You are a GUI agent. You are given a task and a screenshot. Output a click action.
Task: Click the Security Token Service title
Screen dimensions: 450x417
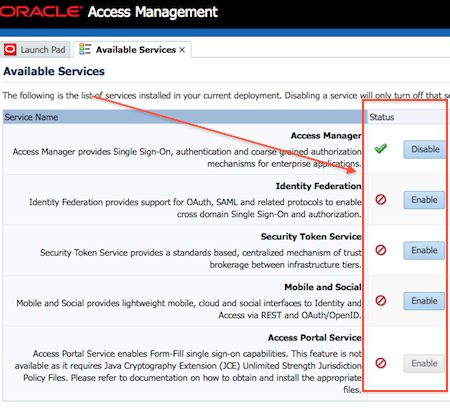point(311,237)
